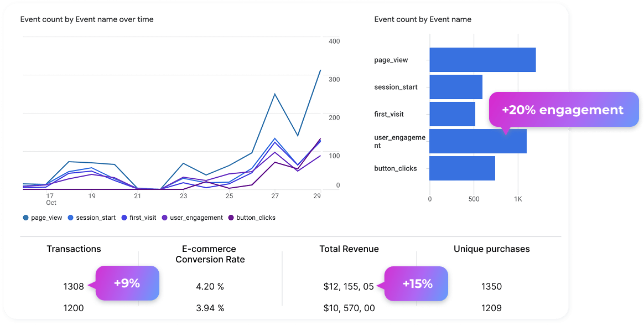Click the line chart peak at Oct 29
644x325 pixels.
320,70
